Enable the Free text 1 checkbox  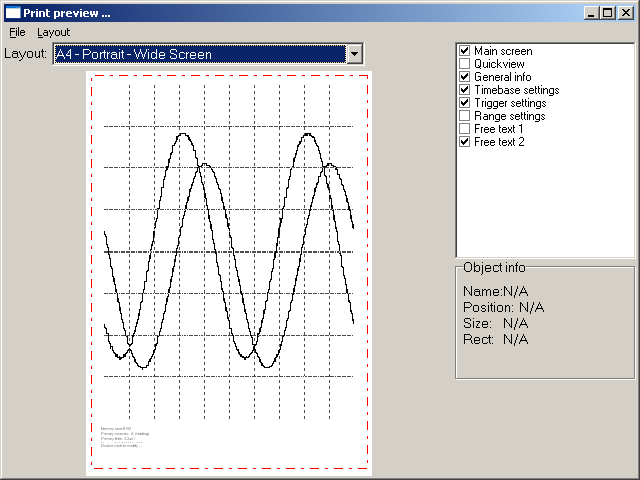[x=464, y=129]
